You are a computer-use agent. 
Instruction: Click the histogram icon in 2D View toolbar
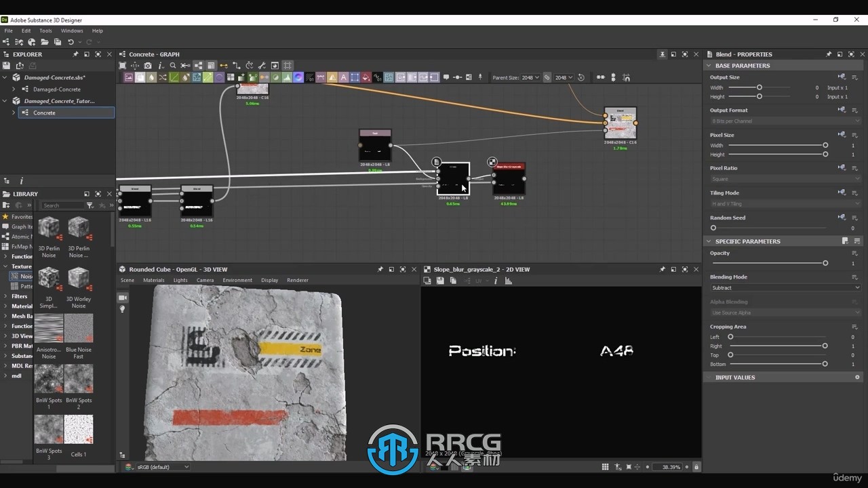click(509, 281)
